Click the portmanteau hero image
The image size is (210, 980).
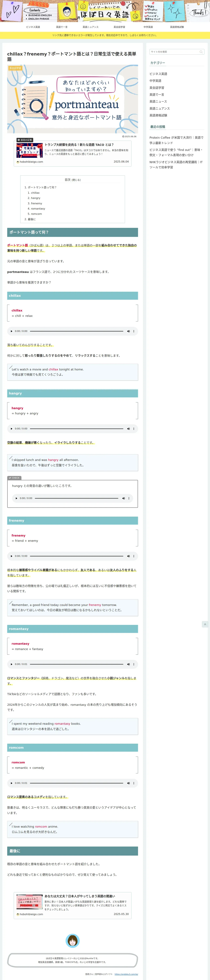72,99
